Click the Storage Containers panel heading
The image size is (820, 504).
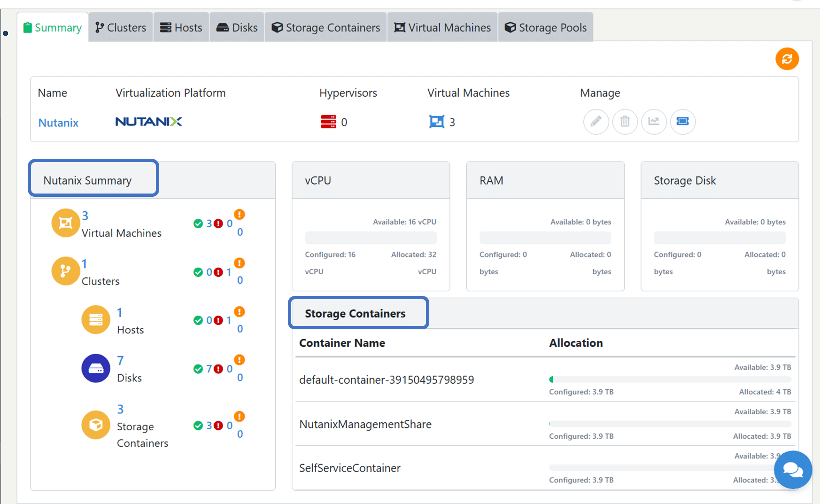click(355, 313)
